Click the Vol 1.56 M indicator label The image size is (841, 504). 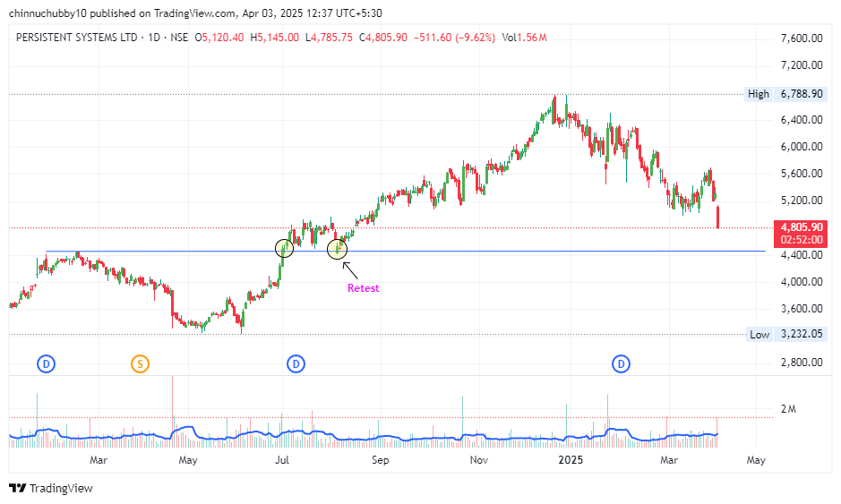coord(524,38)
